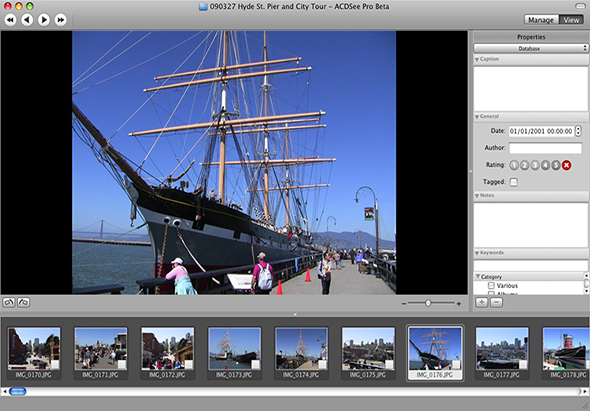This screenshot has width=590, height=411.
Task: Tag IMG_0171.JPG thumbnail checkbox
Action: [122, 364]
